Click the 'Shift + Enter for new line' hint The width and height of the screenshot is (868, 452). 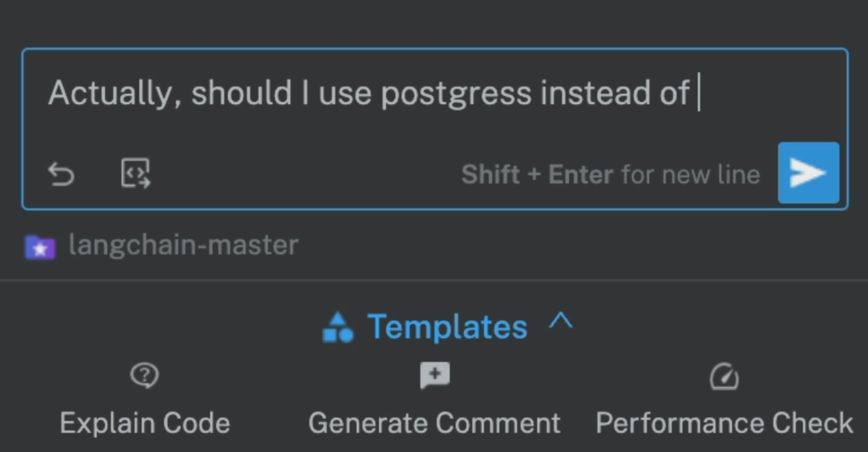coord(610,174)
